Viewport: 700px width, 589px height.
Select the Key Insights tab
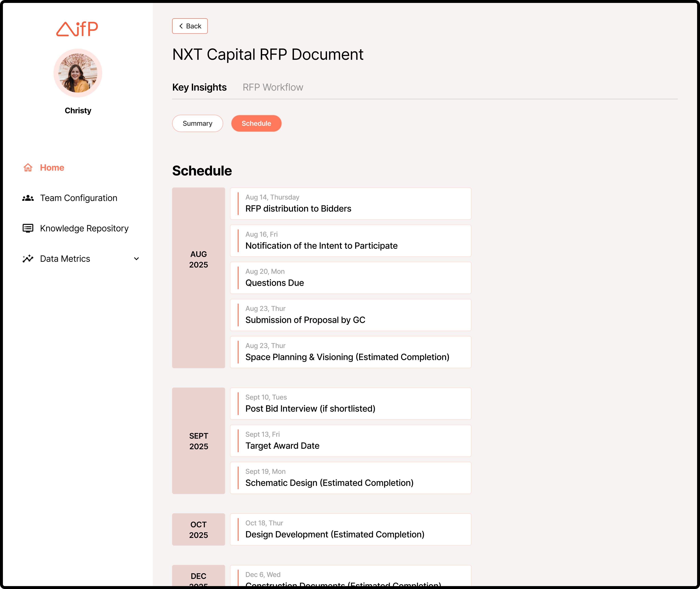point(199,87)
